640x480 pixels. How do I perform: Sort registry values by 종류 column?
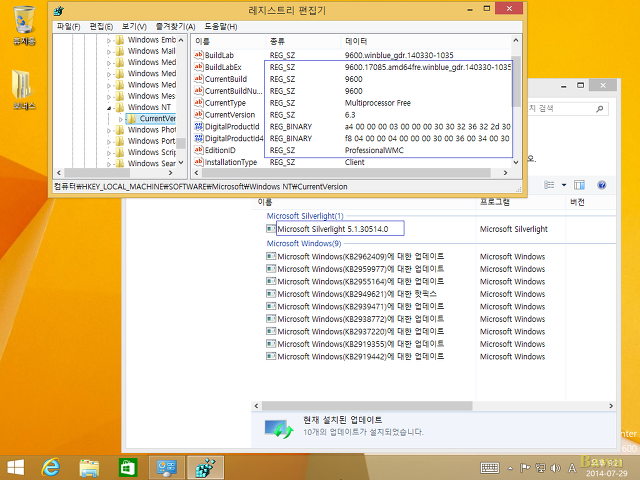pos(303,41)
